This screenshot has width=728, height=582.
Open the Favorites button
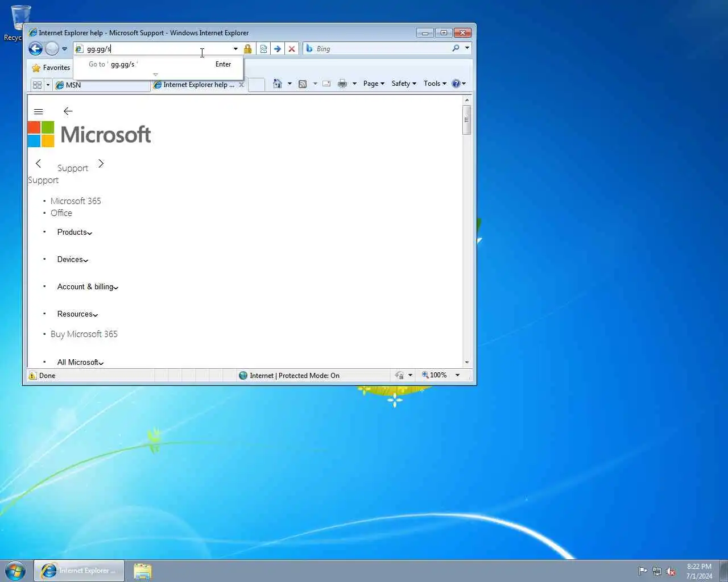(51, 68)
